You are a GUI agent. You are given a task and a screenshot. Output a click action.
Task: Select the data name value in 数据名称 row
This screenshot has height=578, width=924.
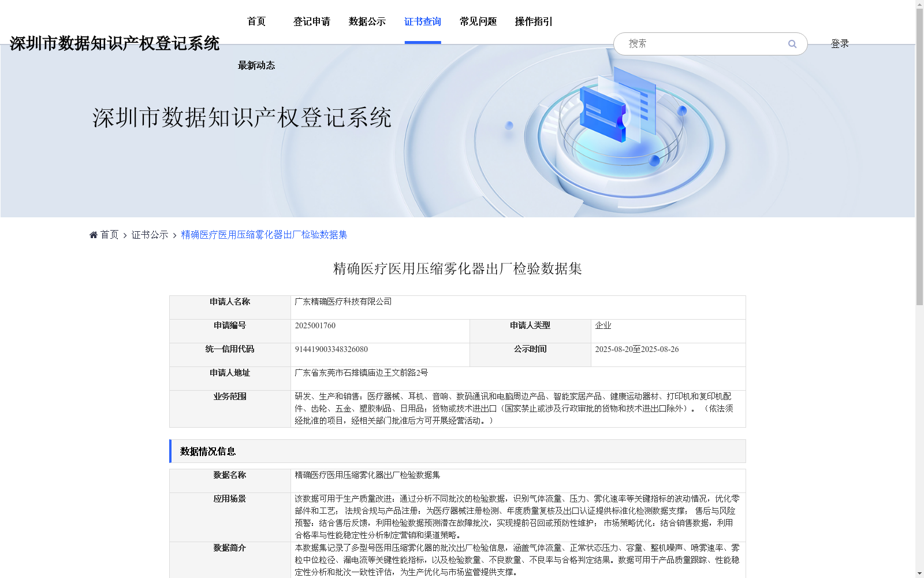pyautogui.click(x=367, y=475)
